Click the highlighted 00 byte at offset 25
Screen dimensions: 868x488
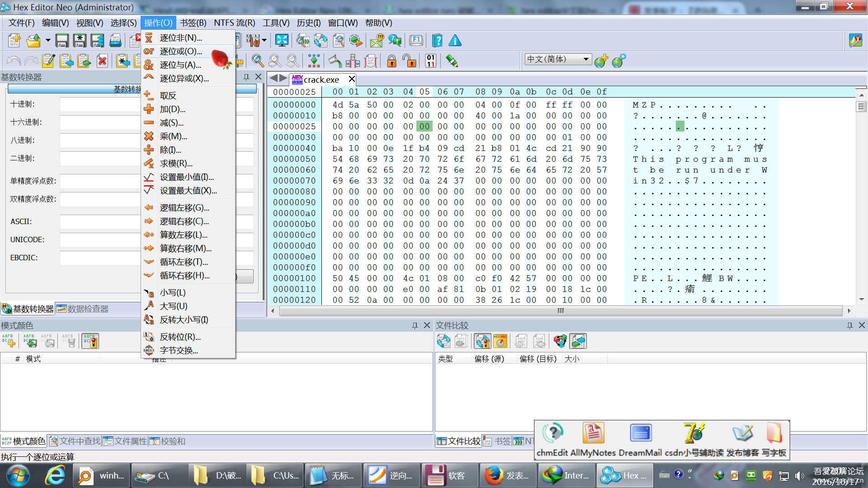point(424,127)
